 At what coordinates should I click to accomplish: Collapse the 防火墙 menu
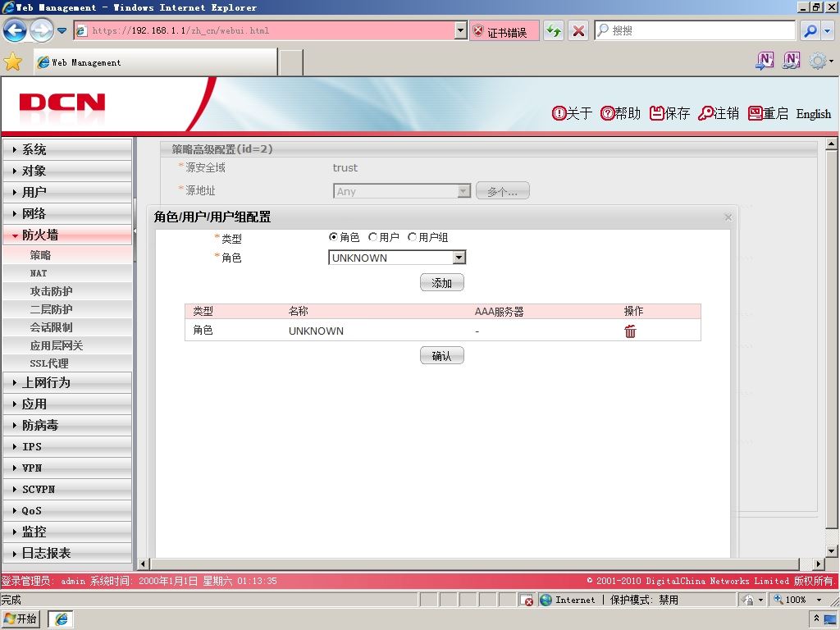pos(67,235)
